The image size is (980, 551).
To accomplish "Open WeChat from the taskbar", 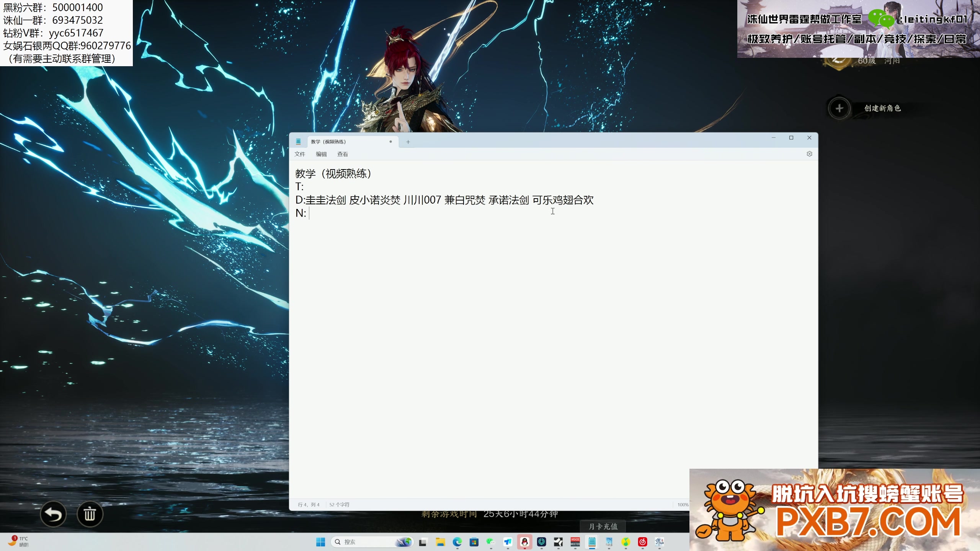I will coord(490,542).
